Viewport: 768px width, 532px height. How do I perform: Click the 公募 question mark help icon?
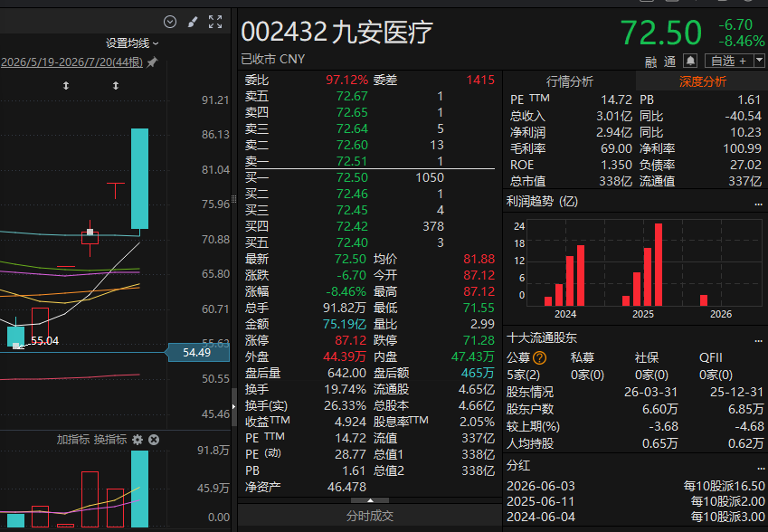[539, 357]
